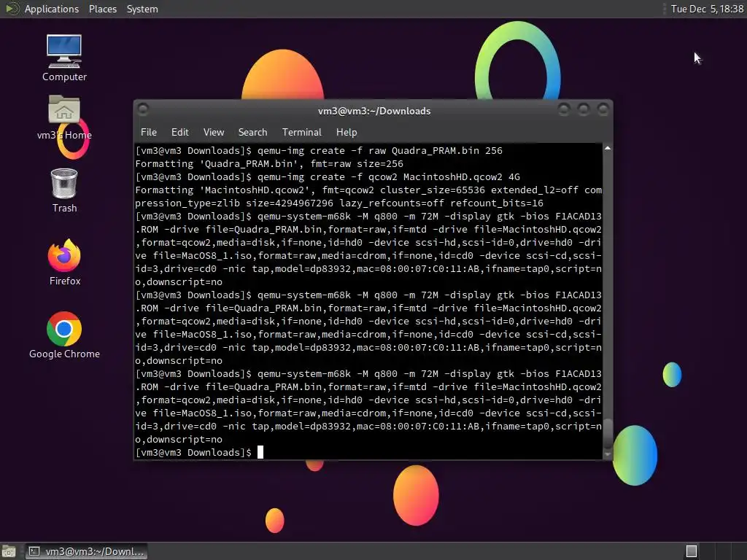Click the terminal scrollbar down arrow
Viewport: 747px width, 560px height.
pyautogui.click(x=608, y=455)
